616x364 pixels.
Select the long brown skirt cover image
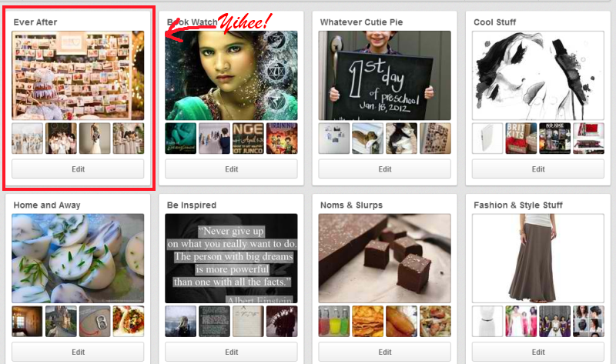pyautogui.click(x=537, y=259)
